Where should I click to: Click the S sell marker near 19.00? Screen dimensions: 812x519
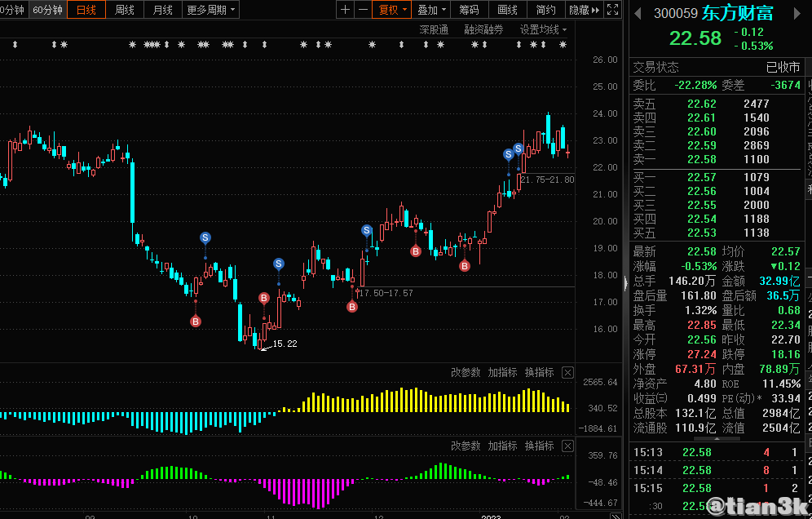coord(205,238)
